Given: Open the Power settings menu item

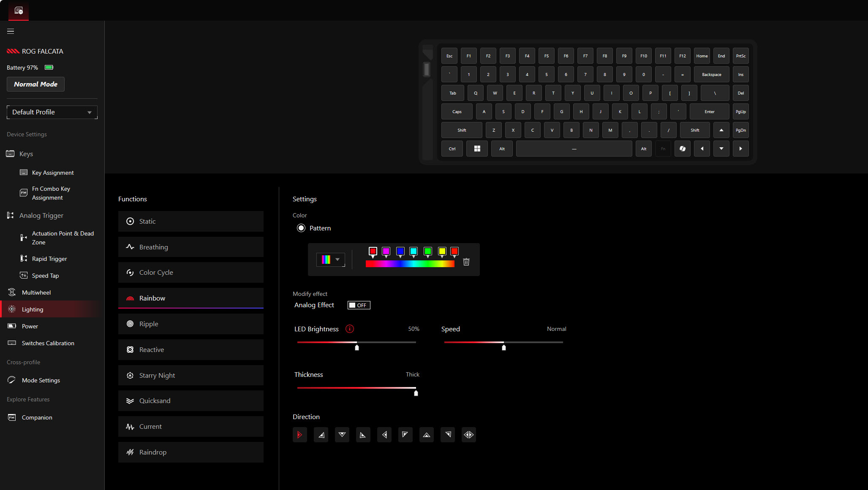Looking at the screenshot, I should 30,326.
